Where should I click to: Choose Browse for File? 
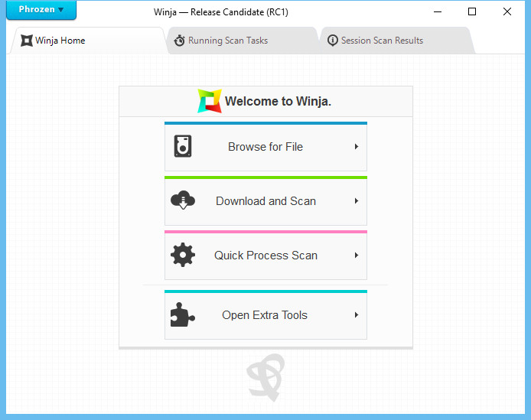pos(265,147)
